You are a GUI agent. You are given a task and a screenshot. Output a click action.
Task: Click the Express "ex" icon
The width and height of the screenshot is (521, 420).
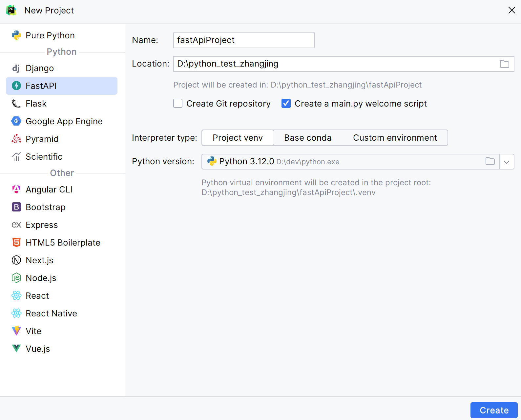click(x=16, y=225)
